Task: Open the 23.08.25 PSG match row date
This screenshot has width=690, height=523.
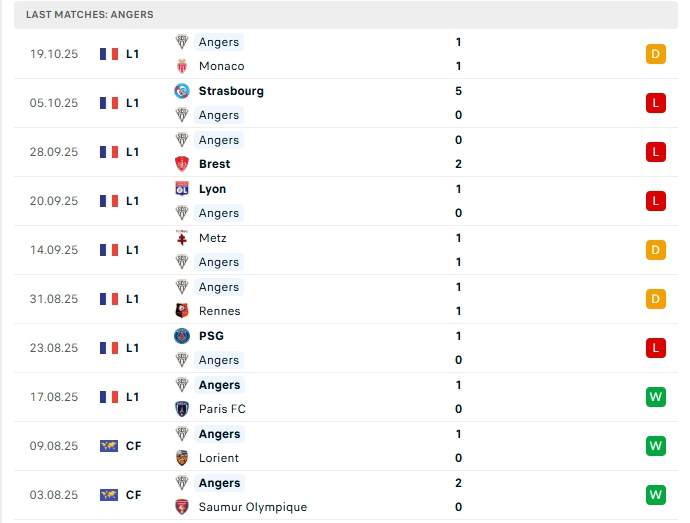Action: tap(54, 348)
